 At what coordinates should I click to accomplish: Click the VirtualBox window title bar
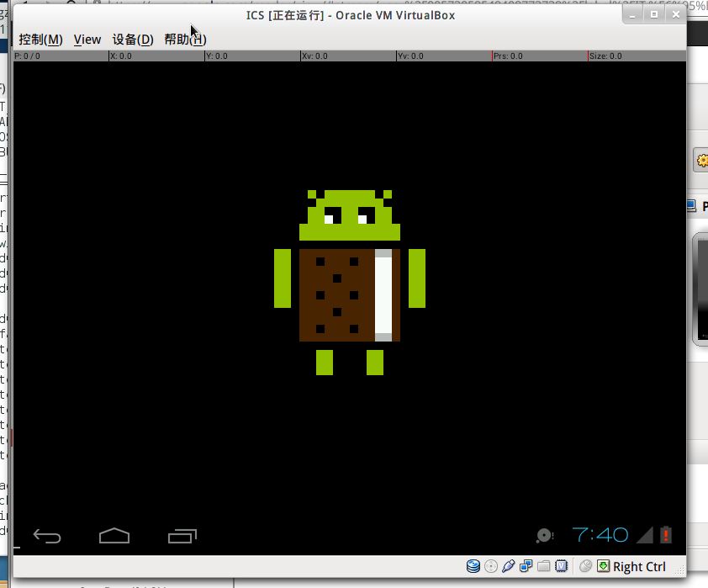pyautogui.click(x=351, y=15)
